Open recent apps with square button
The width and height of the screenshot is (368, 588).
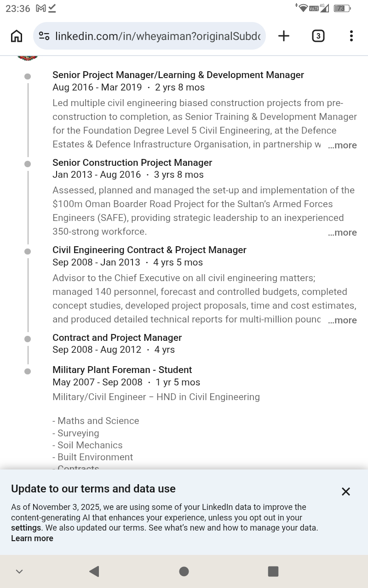click(x=273, y=571)
